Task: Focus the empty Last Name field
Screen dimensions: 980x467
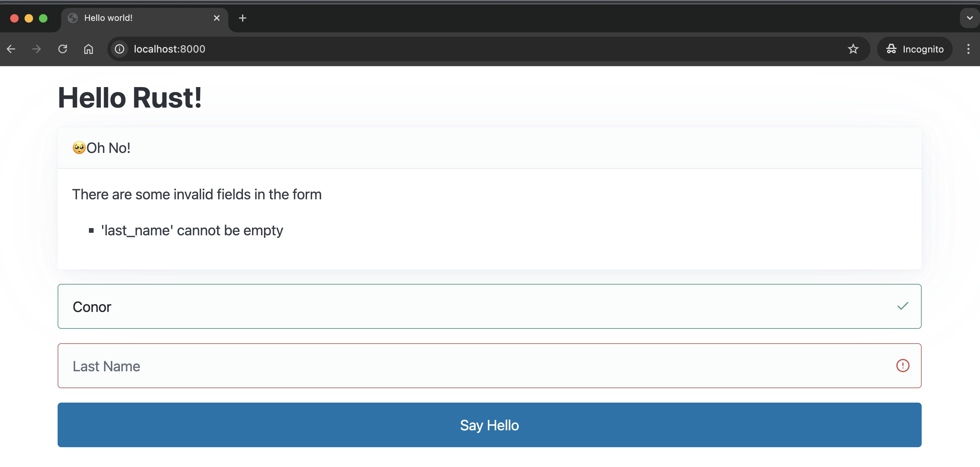Action: [457, 366]
